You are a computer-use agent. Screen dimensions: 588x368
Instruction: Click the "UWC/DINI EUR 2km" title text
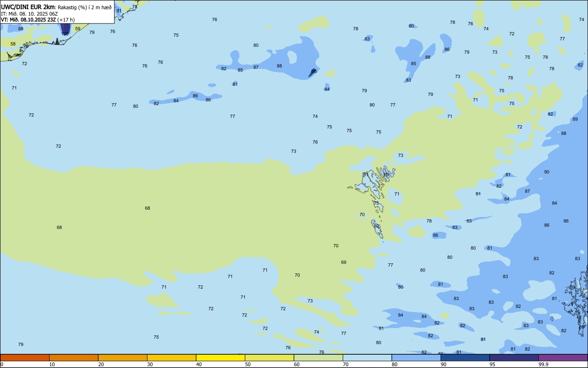(x=28, y=6)
